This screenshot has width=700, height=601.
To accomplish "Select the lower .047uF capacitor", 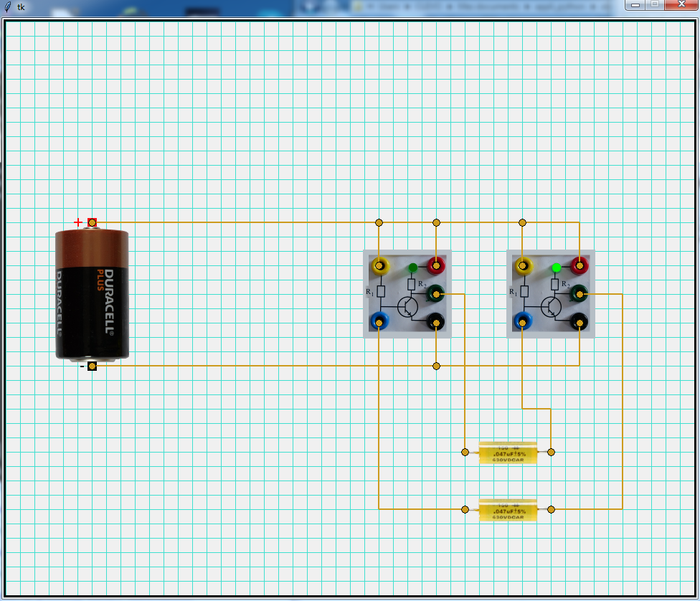I will [508, 510].
